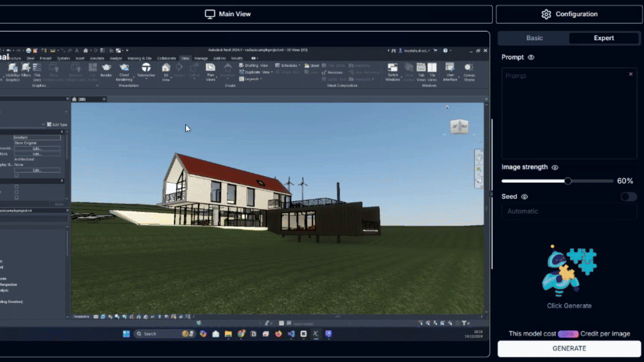Toggle the Seed switch
644x362 pixels.
pos(628,197)
